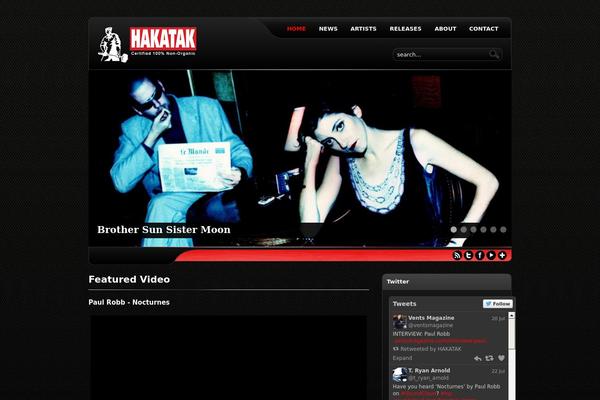Image resolution: width=600 pixels, height=400 pixels.
Task: Click the @t_ryan_arnold handle
Action: point(428,378)
